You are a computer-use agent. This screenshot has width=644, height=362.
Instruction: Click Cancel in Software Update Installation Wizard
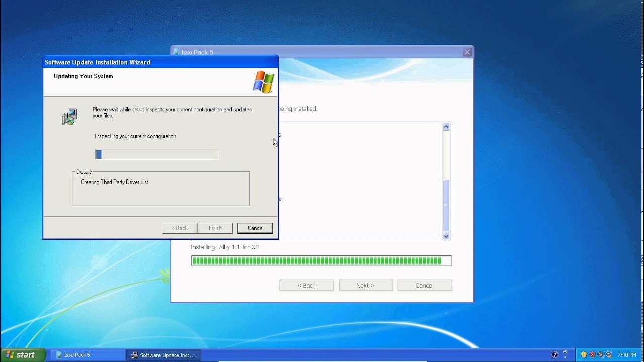click(x=255, y=228)
